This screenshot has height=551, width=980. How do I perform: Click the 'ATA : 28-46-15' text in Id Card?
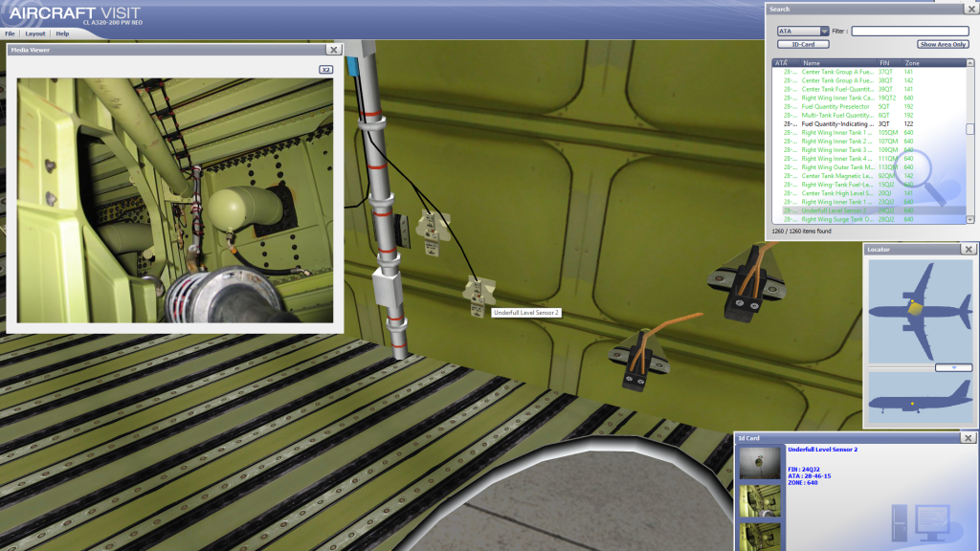[x=810, y=476]
